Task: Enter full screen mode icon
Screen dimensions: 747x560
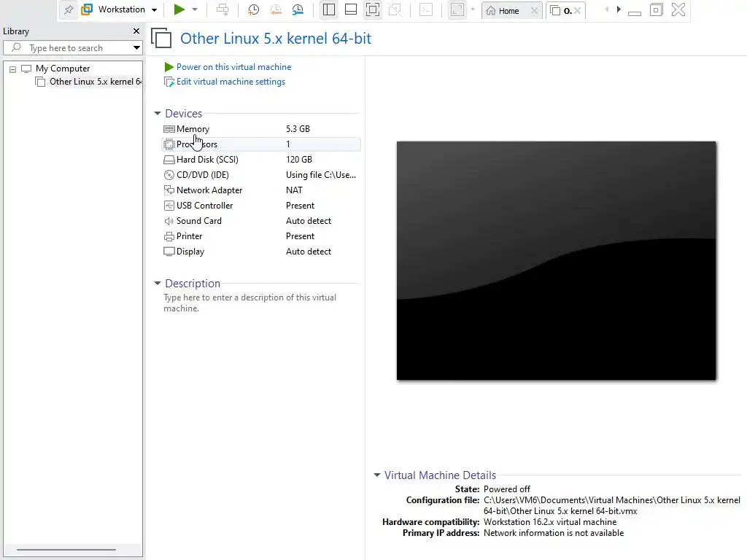Action: pyautogui.click(x=373, y=9)
